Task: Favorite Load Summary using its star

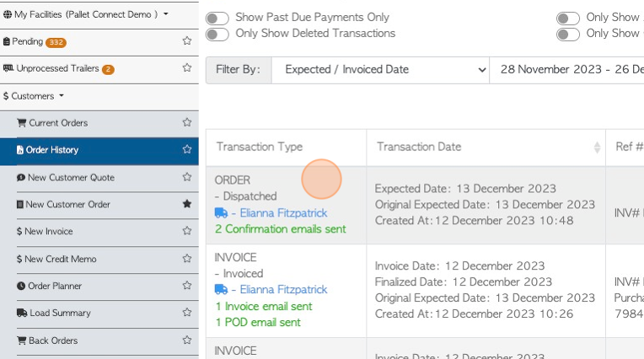Action: tap(187, 312)
